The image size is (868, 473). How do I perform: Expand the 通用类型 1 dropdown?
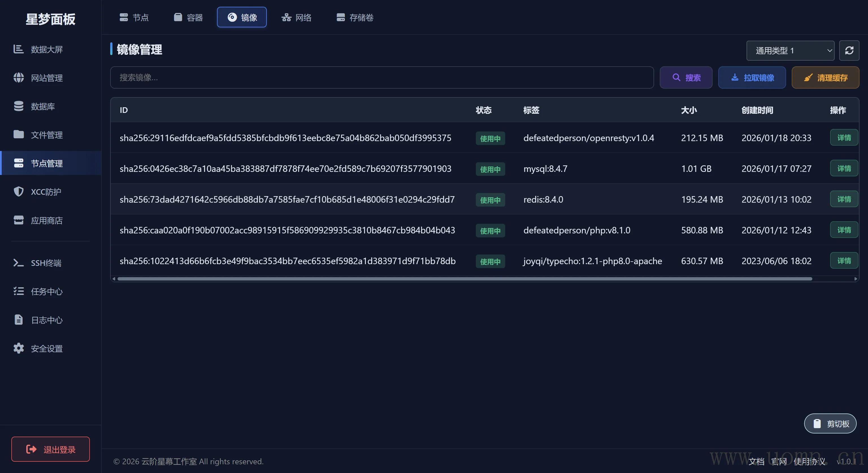coord(790,51)
